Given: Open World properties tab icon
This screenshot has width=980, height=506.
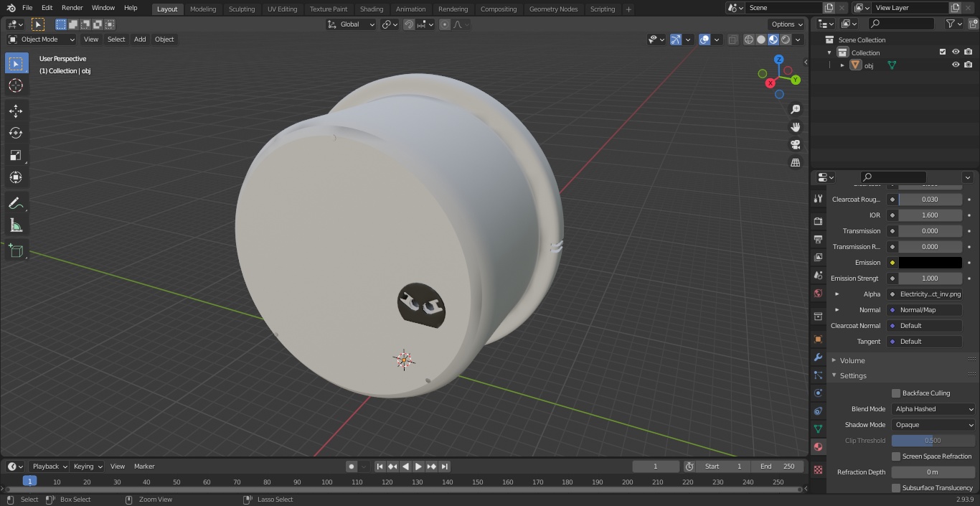Looking at the screenshot, I should (818, 293).
